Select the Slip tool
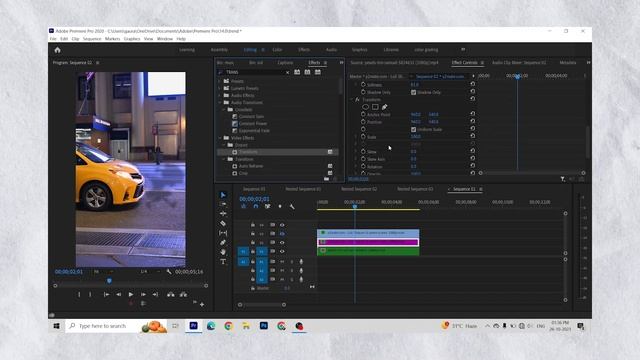Viewport: 640px width, 360px height. tap(223, 233)
